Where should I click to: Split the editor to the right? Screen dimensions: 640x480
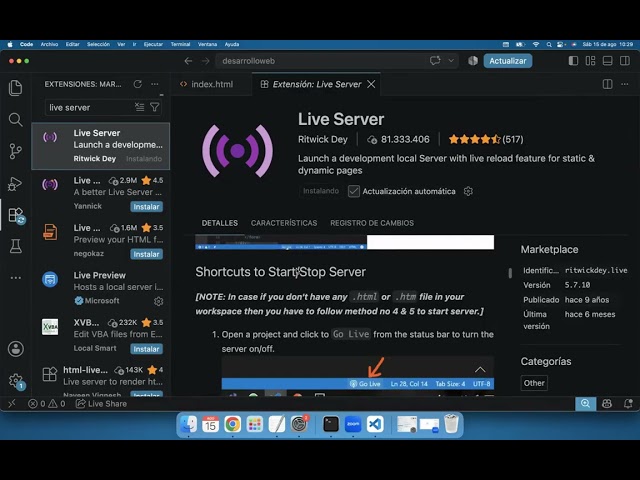[x=607, y=84]
